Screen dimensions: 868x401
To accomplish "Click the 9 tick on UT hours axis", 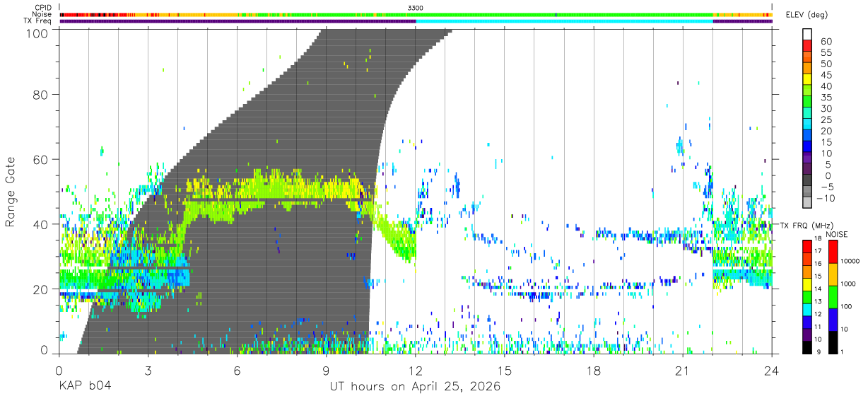I will (326, 371).
